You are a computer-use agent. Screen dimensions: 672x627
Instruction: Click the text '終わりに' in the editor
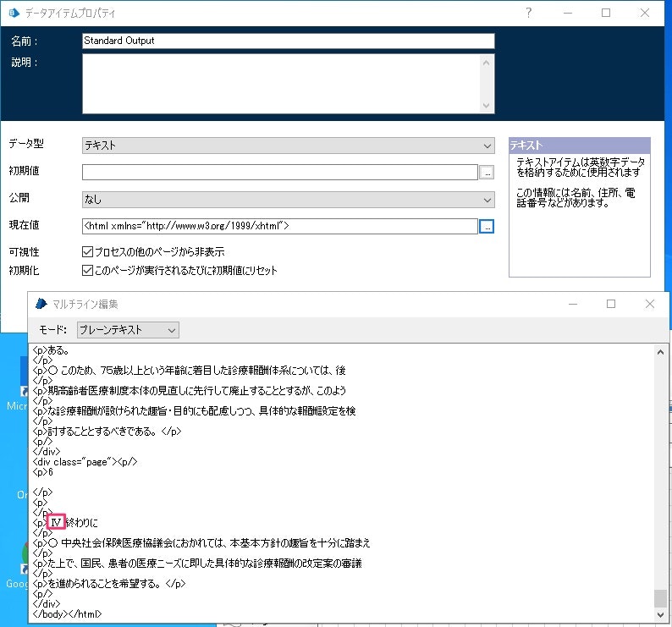coord(82,522)
